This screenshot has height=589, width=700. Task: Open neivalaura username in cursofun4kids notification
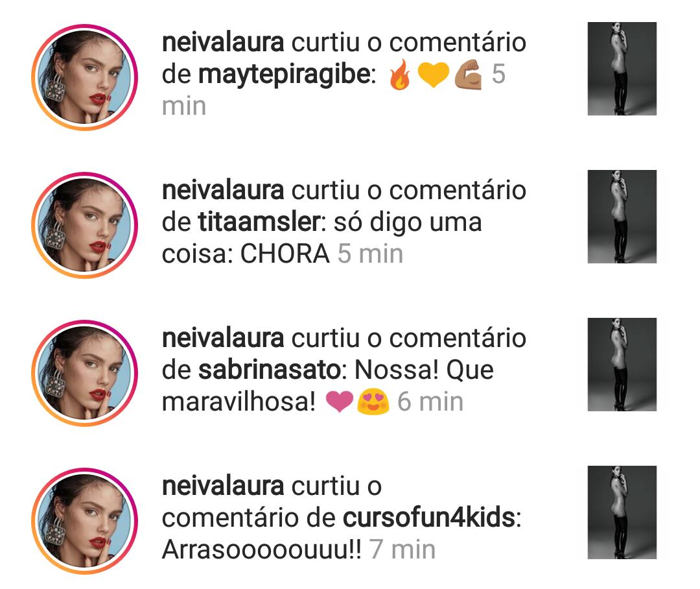[x=223, y=487]
